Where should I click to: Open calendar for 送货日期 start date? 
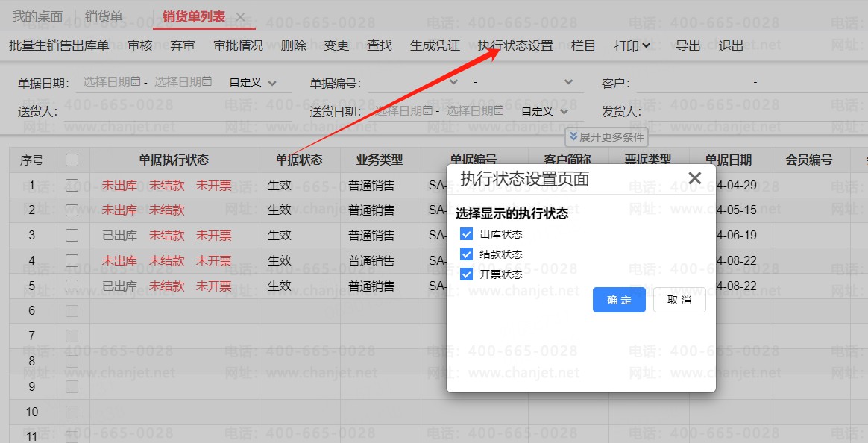(x=427, y=110)
